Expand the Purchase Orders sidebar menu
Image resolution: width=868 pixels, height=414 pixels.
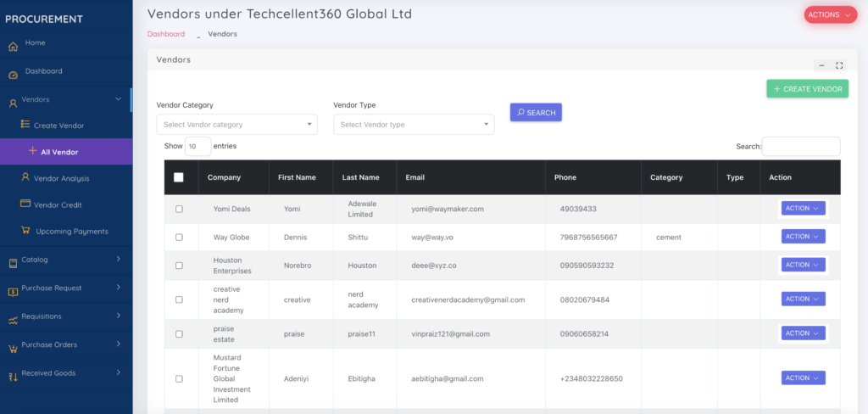[65, 345]
